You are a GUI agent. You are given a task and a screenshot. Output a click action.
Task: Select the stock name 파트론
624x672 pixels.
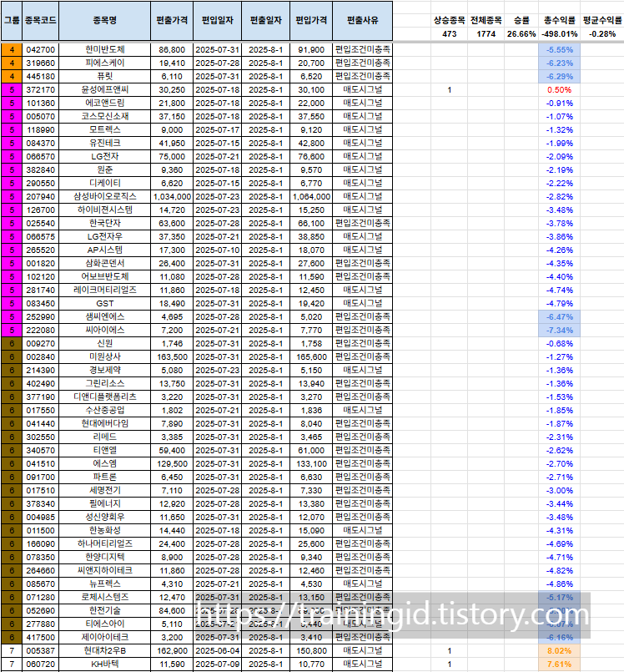104,477
